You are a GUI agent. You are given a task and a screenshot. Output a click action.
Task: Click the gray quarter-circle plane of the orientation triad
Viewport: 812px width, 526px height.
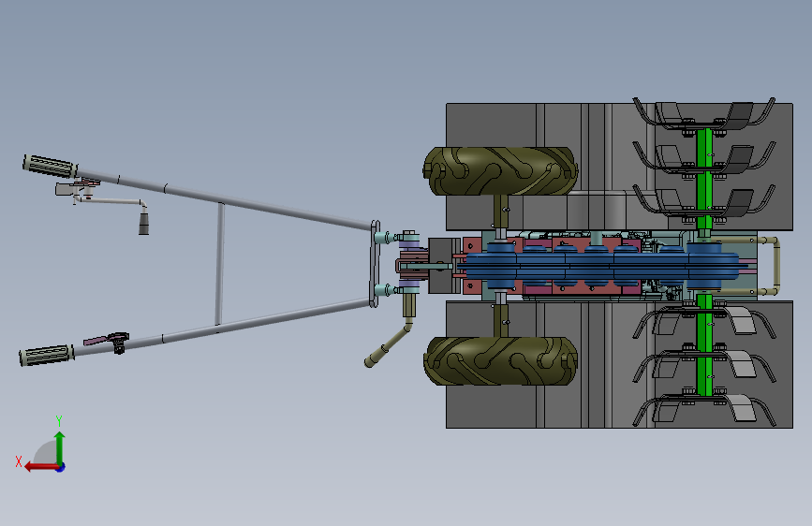click(46, 453)
